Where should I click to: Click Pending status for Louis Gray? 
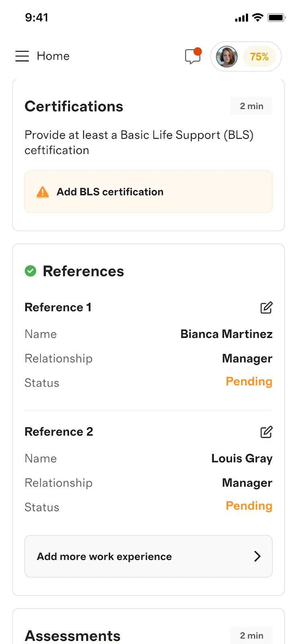tap(249, 506)
